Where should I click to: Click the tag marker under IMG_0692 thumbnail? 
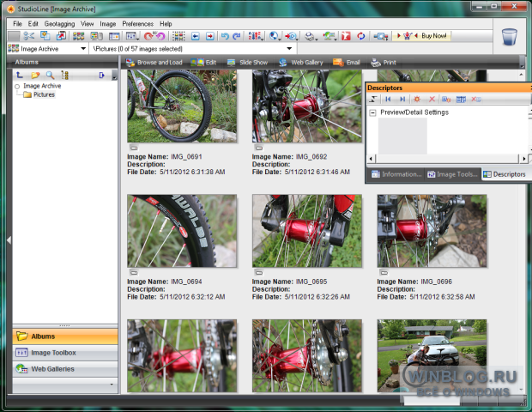point(259,148)
